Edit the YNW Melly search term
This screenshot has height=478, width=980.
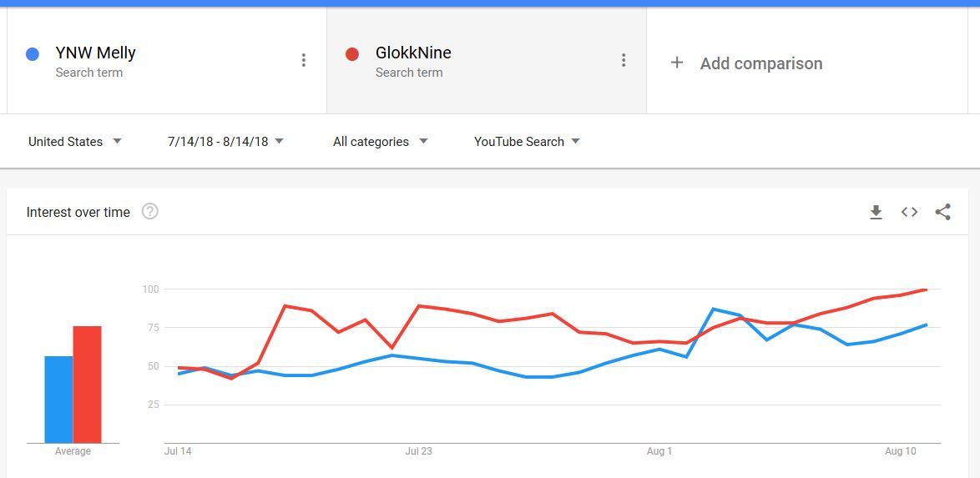click(95, 53)
